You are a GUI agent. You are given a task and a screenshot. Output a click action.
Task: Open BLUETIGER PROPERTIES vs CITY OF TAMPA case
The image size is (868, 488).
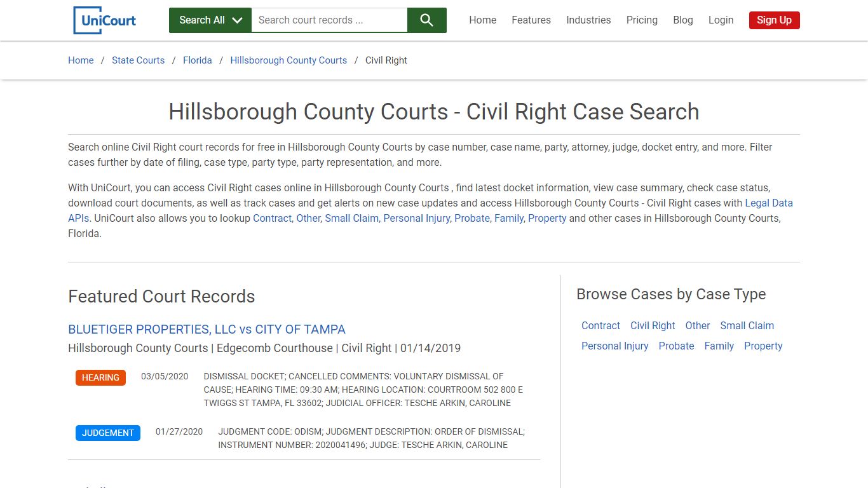pyautogui.click(x=207, y=329)
